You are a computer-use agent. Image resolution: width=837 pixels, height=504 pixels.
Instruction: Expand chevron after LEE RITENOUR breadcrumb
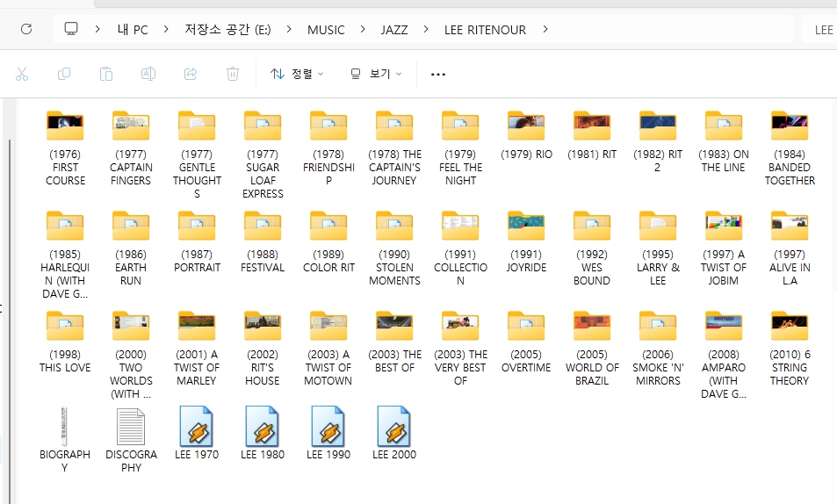pos(545,30)
